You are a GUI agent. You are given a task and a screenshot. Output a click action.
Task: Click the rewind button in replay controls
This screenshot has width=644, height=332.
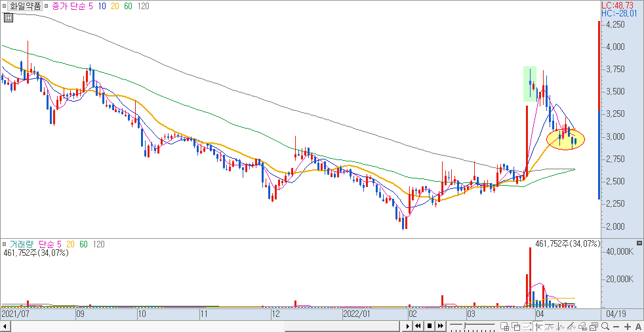pos(418,326)
